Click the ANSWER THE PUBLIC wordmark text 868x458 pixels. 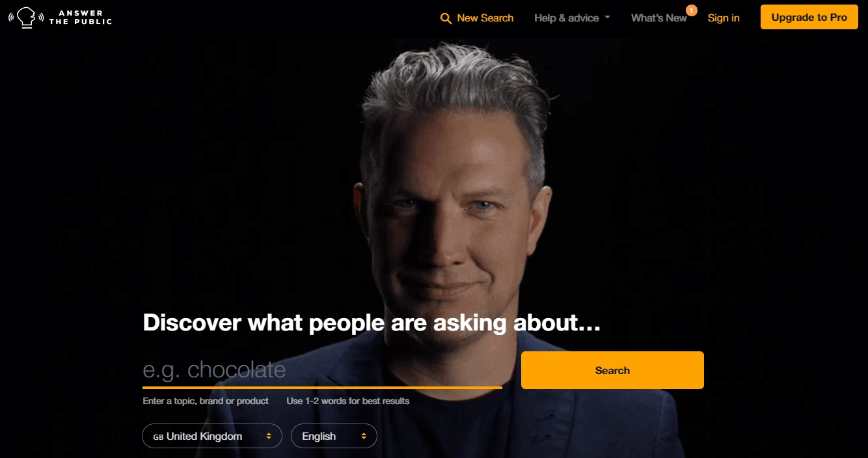coord(80,18)
